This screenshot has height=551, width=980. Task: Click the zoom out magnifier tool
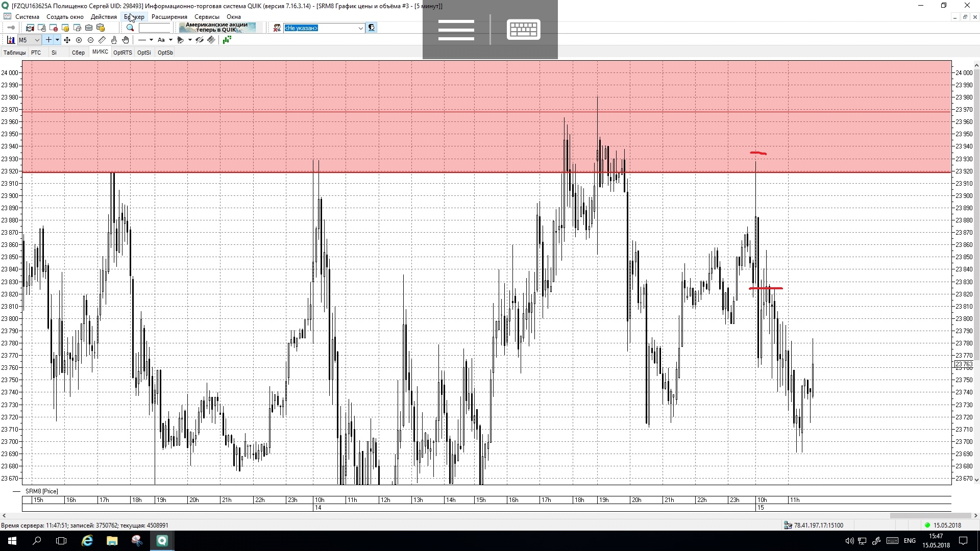click(x=90, y=40)
